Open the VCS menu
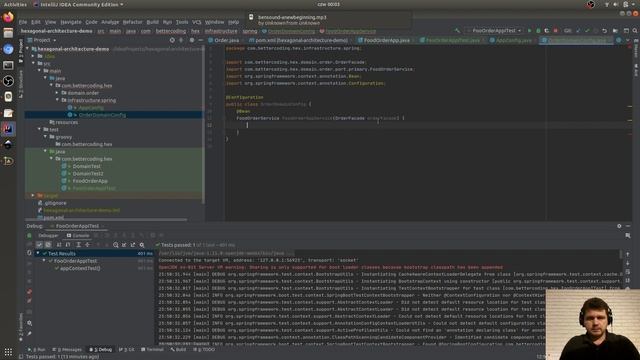 pyautogui.click(x=197, y=22)
